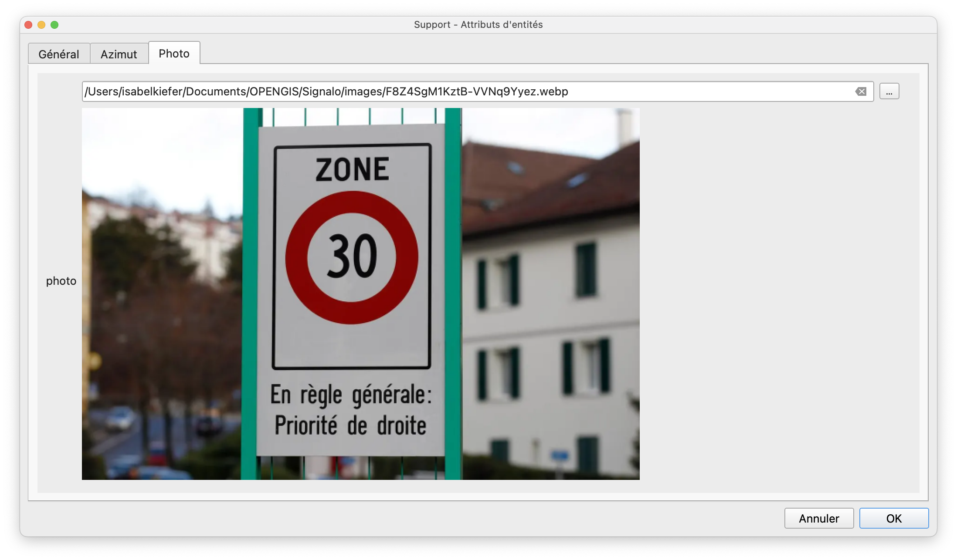
Task: Confirm the dialog with OK
Action: pyautogui.click(x=893, y=518)
